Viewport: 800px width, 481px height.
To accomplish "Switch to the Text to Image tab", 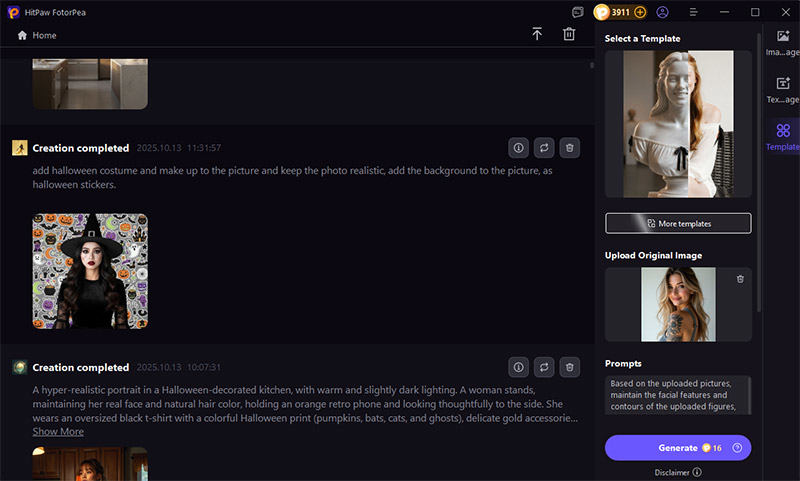I will pyautogui.click(x=783, y=90).
